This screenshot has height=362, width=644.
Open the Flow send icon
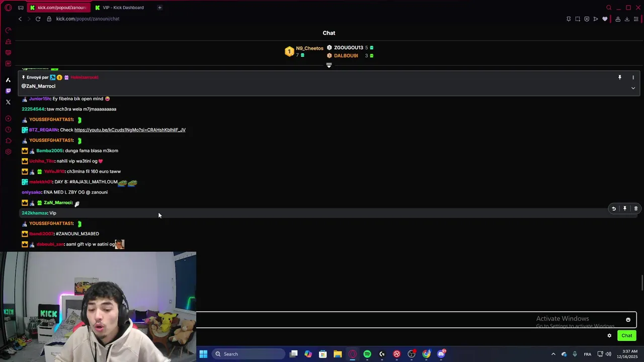(596, 19)
